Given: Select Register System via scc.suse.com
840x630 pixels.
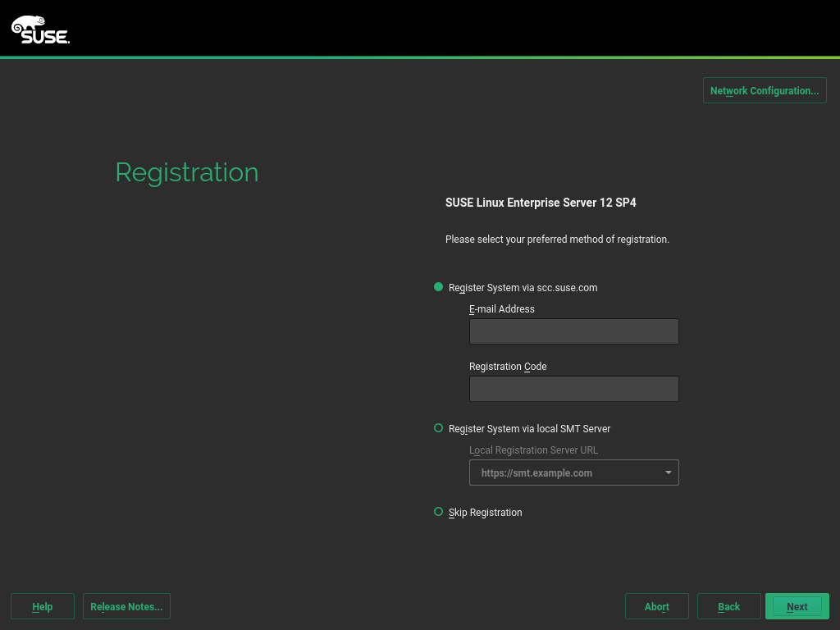Looking at the screenshot, I should [439, 287].
